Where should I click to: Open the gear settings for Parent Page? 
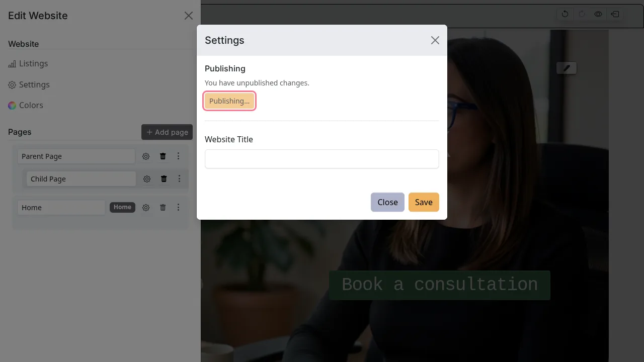146,156
